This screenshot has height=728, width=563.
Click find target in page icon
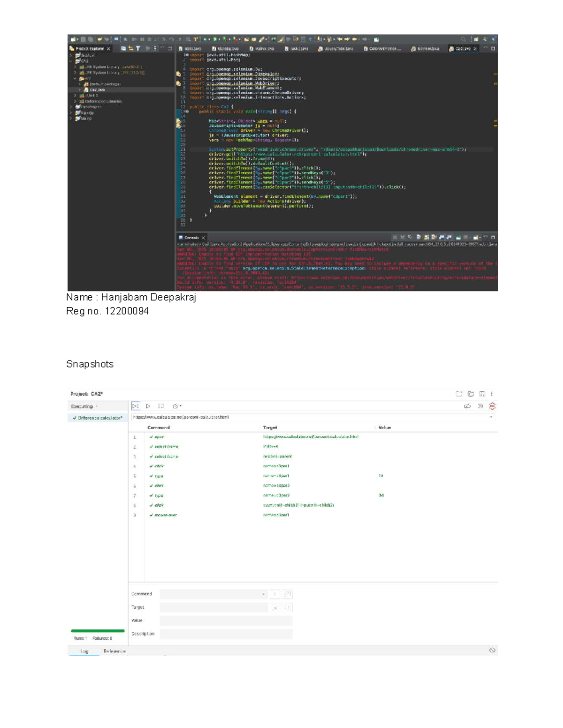click(x=288, y=608)
